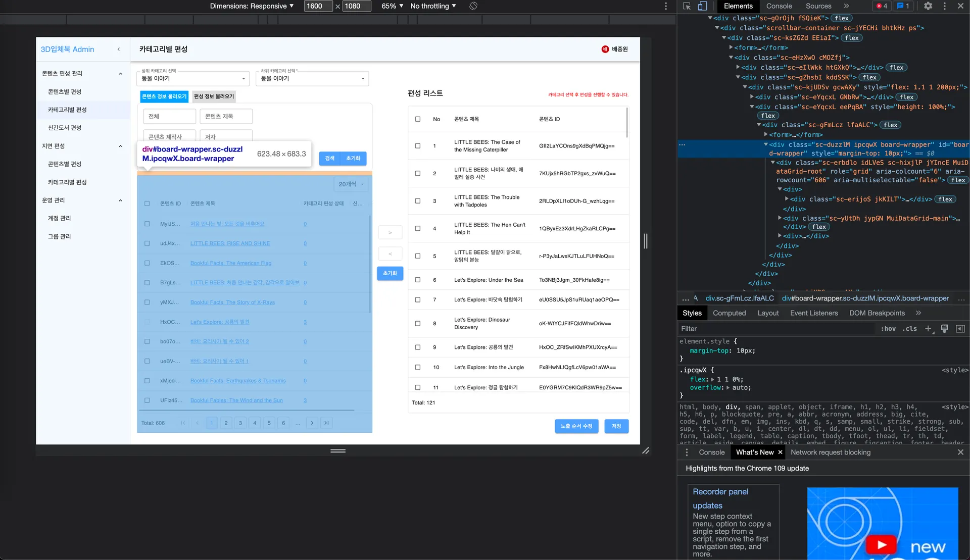Open DevTools settings gear
This screenshot has height=560, width=970.
(928, 6)
